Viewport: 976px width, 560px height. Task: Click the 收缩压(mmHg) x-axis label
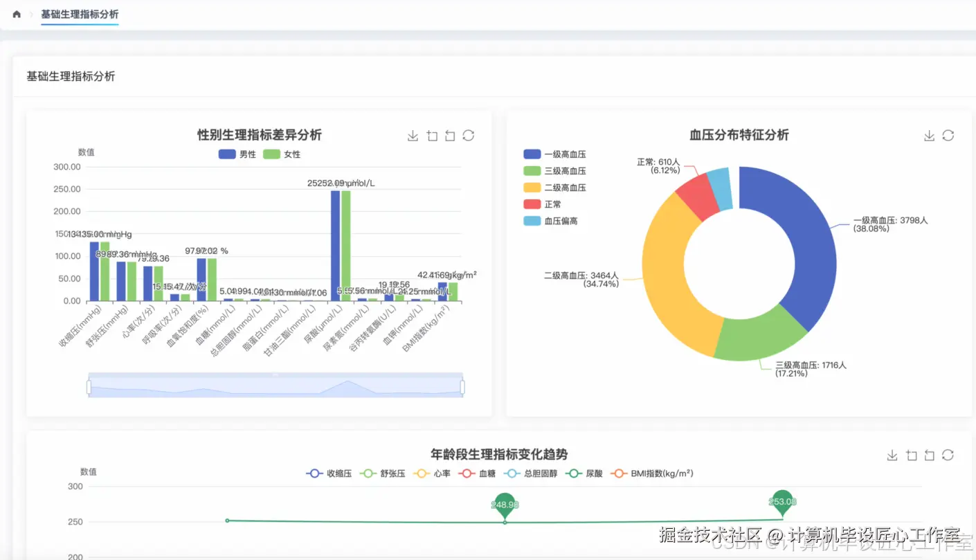81,325
